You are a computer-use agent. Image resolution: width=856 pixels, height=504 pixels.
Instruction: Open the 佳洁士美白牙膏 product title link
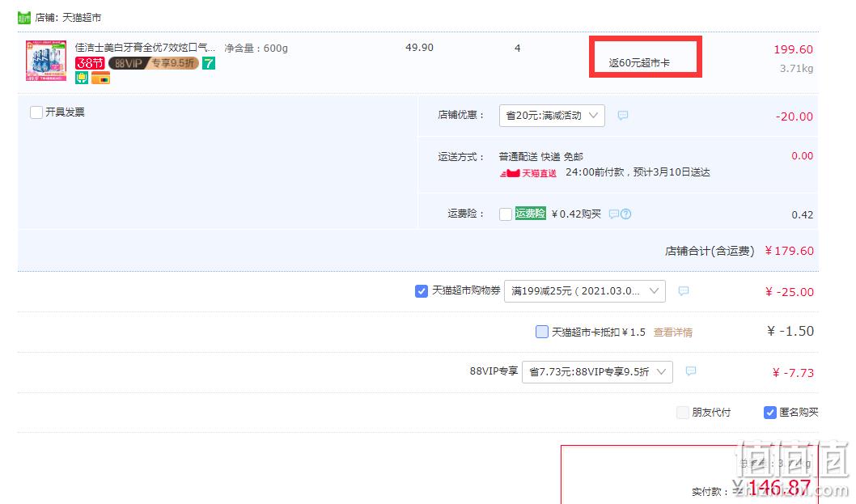pos(145,48)
